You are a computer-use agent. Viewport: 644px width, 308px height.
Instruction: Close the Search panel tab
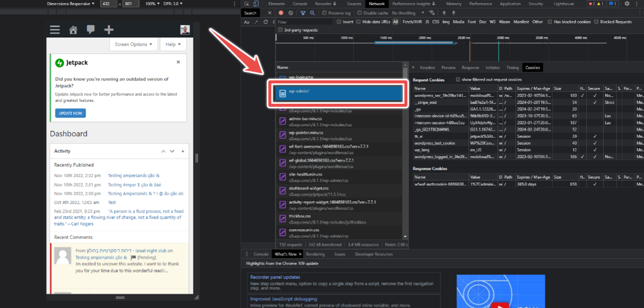(270, 13)
